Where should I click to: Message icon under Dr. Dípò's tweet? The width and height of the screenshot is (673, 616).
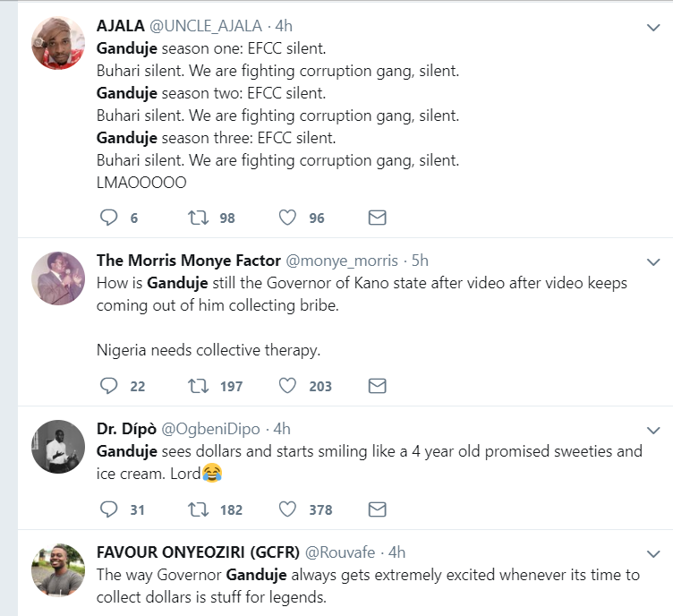click(378, 509)
